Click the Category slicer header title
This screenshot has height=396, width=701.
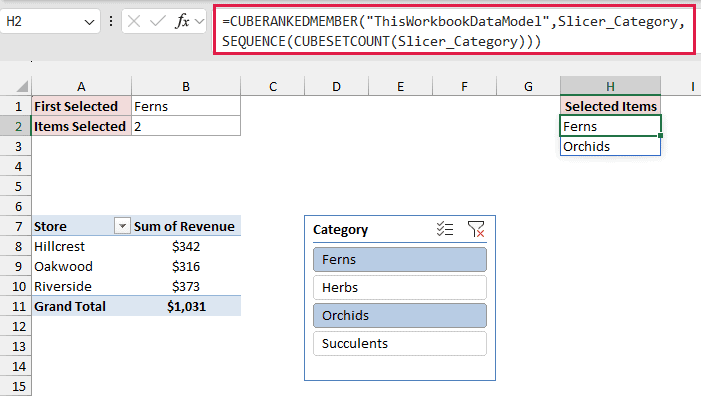pyautogui.click(x=340, y=230)
